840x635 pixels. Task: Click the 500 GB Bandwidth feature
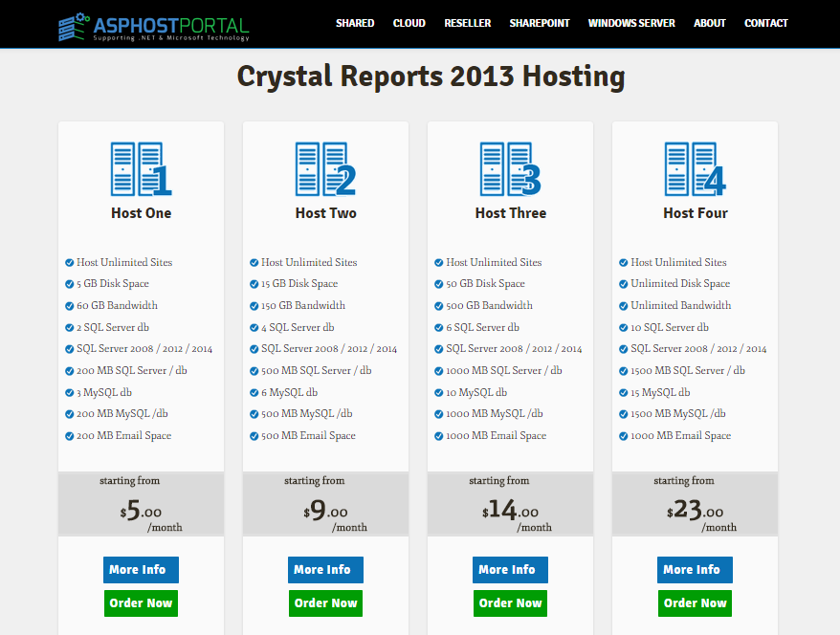[489, 306]
